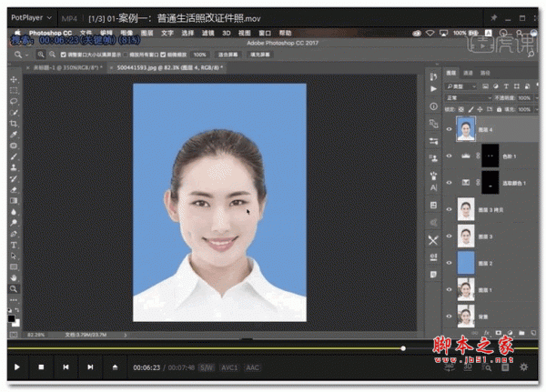
Task: Click the 适合屏幕 fit screen button
Action: tap(227, 55)
